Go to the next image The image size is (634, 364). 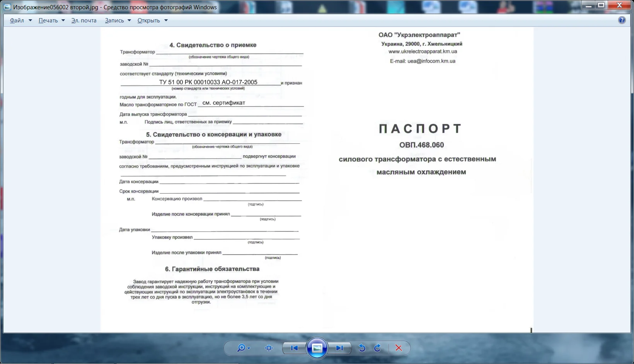click(x=339, y=348)
